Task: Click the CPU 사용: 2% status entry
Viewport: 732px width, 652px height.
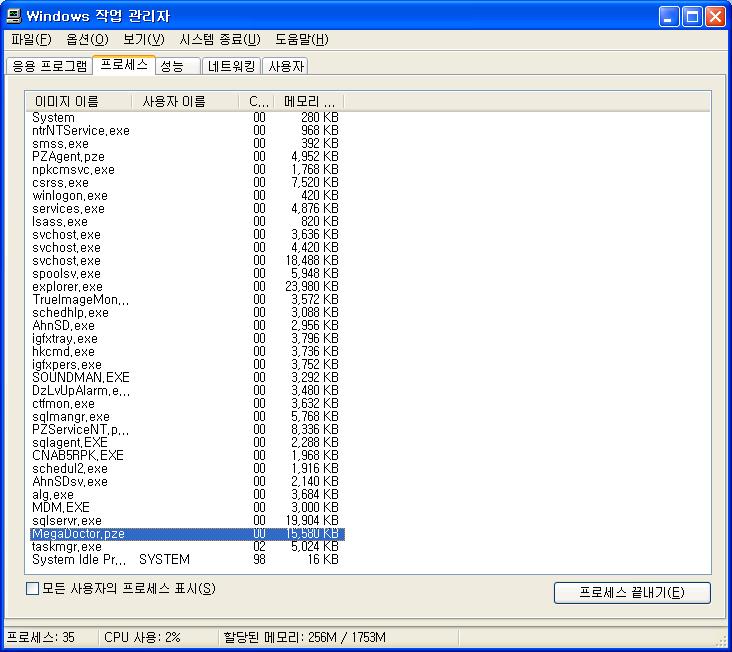Action: click(x=158, y=638)
